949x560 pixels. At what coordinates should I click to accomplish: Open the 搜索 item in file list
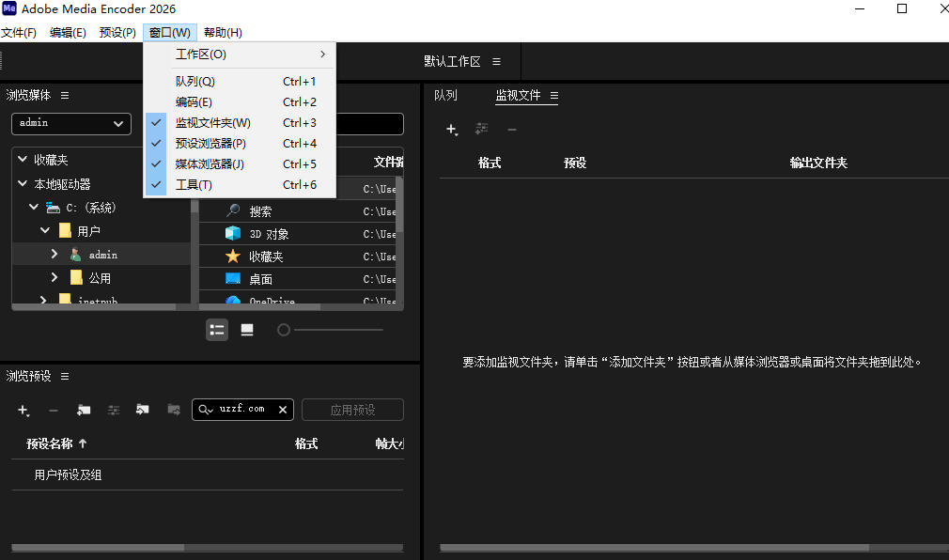pos(260,211)
